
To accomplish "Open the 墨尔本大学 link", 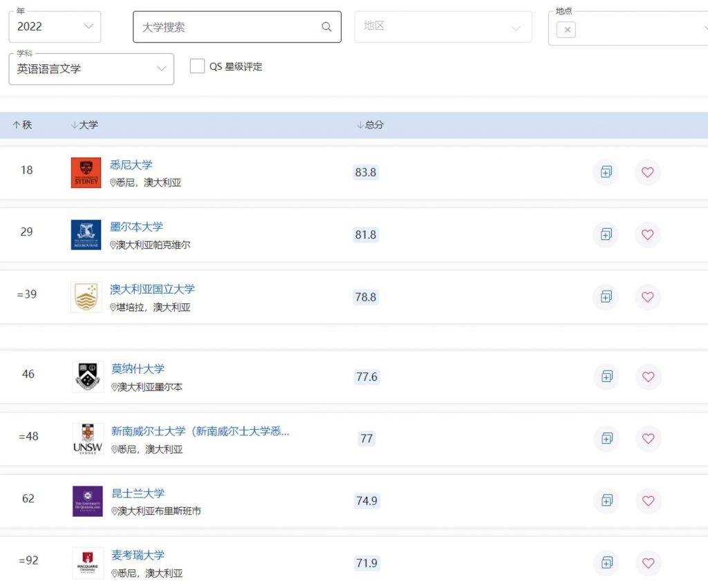I will 136,227.
